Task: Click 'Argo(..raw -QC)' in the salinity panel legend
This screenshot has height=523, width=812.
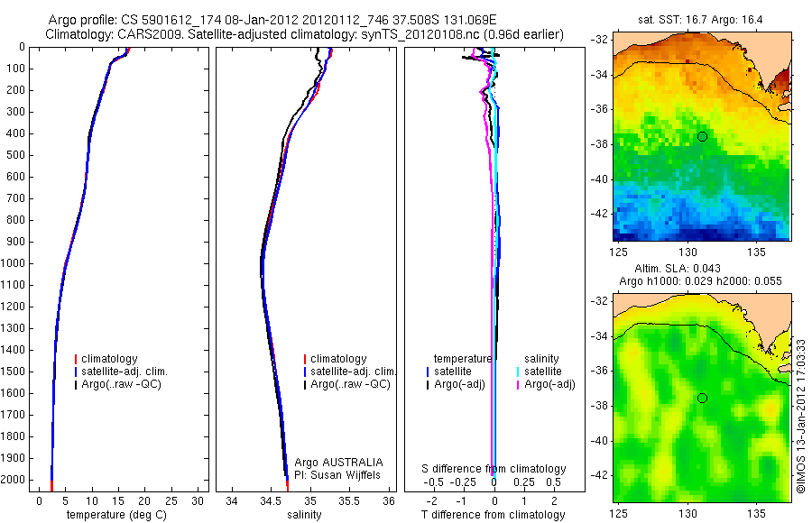Action: point(350,384)
